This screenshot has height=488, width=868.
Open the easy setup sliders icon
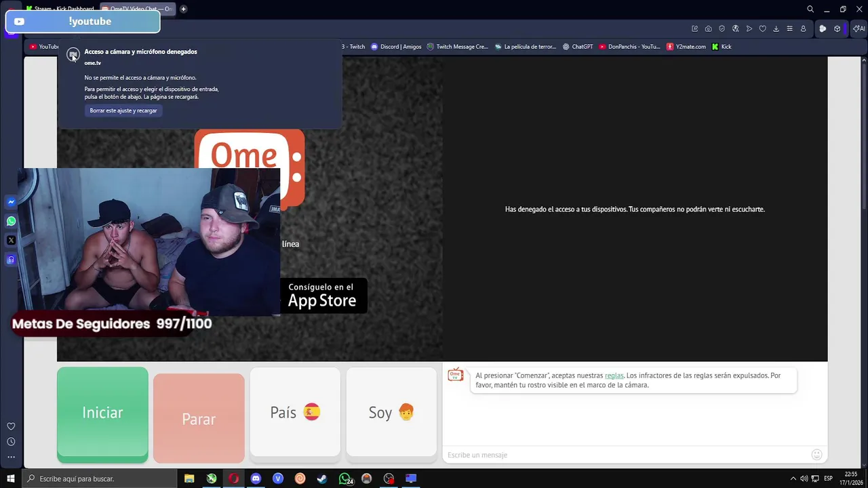coord(789,28)
